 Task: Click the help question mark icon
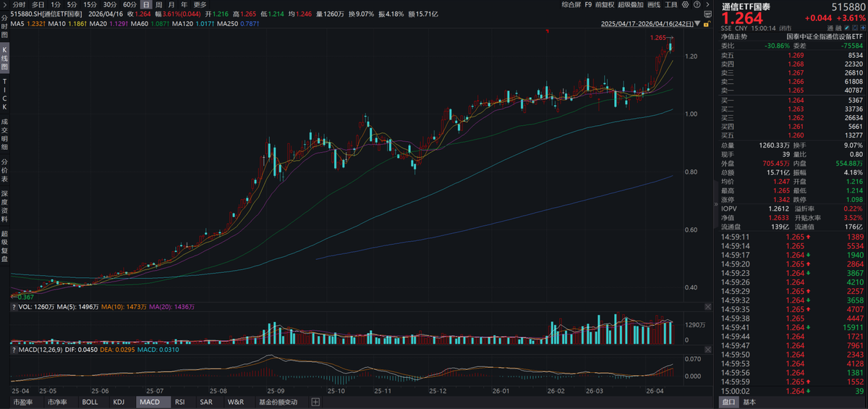pos(696,4)
